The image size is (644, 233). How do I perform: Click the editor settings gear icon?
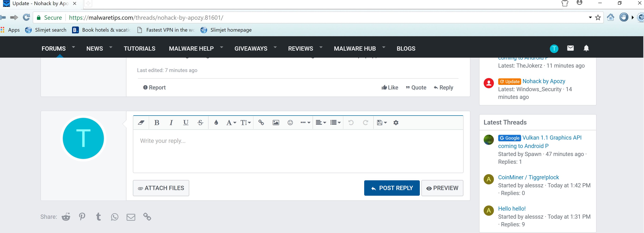396,122
